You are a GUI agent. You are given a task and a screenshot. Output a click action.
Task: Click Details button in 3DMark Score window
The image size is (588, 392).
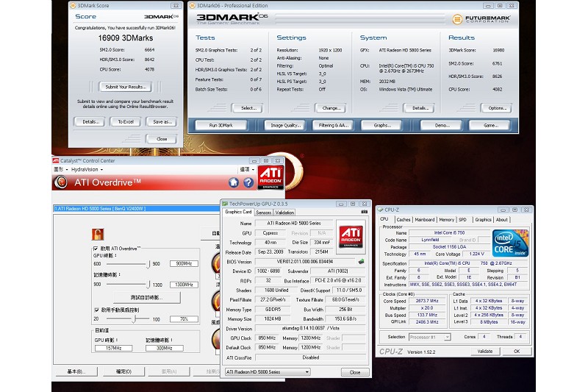tap(90, 121)
